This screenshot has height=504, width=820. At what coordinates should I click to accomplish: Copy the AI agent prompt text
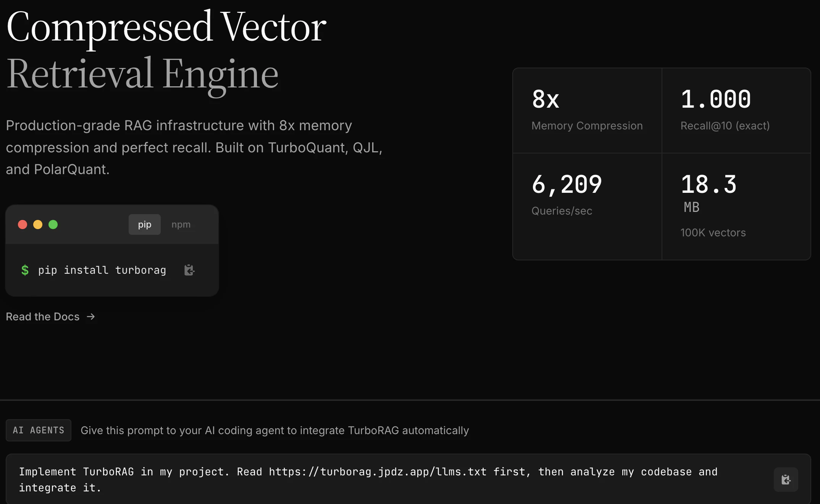click(786, 480)
